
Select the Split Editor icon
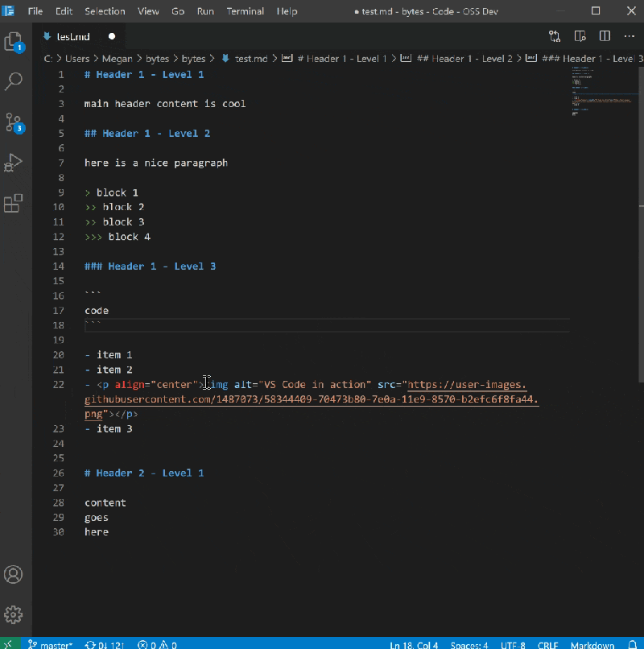pyautogui.click(x=605, y=36)
